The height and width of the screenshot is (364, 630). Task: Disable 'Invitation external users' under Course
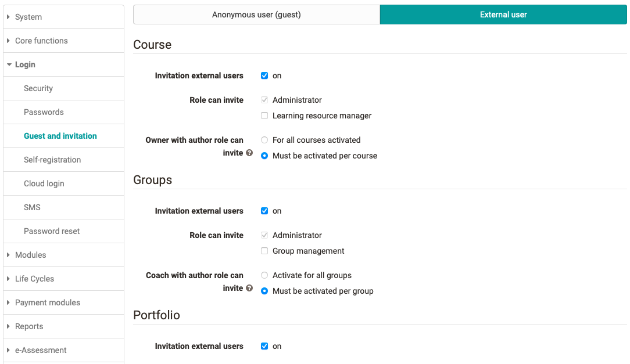coord(264,75)
